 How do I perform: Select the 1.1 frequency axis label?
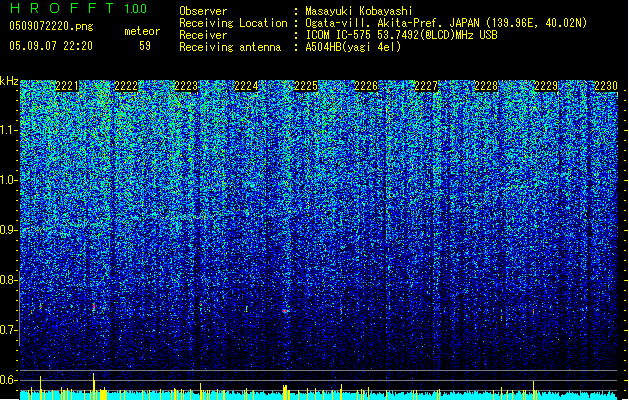(9, 130)
